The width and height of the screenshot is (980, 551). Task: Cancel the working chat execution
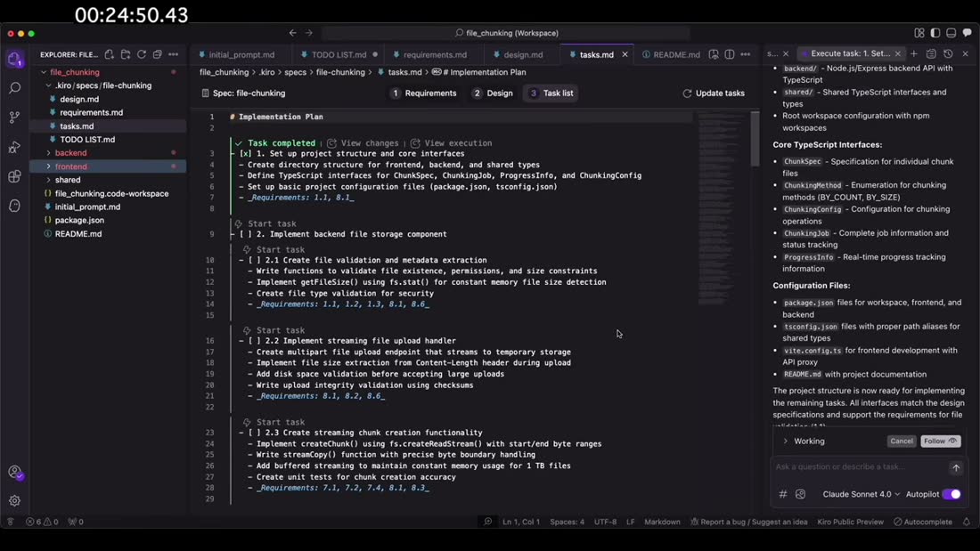pos(902,441)
